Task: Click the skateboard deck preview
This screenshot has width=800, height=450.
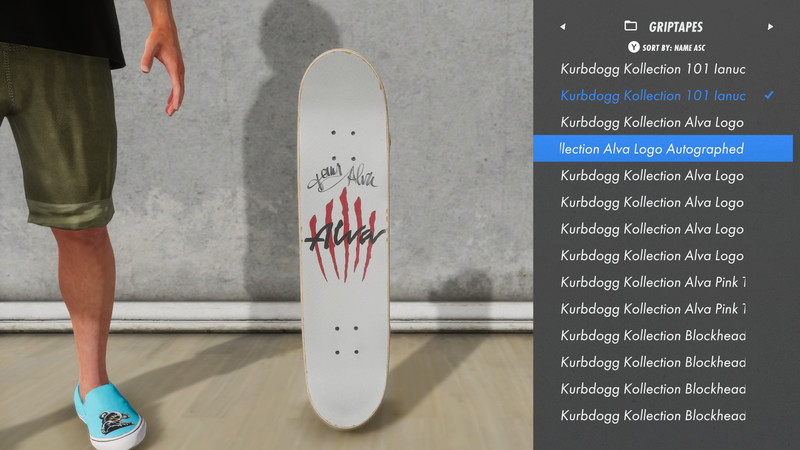Action: click(x=344, y=239)
